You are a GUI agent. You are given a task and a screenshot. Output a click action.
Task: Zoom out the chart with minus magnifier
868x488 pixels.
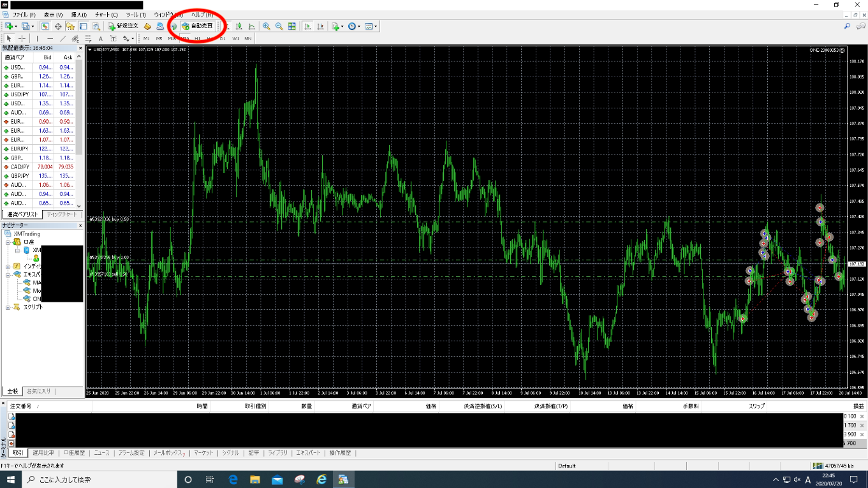[x=279, y=26]
